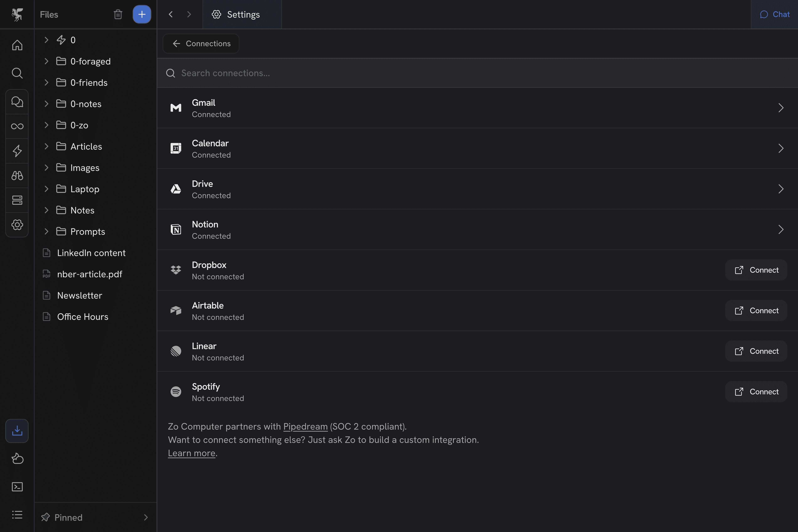
Task: Expand the Articles folder chevron
Action: (47, 147)
